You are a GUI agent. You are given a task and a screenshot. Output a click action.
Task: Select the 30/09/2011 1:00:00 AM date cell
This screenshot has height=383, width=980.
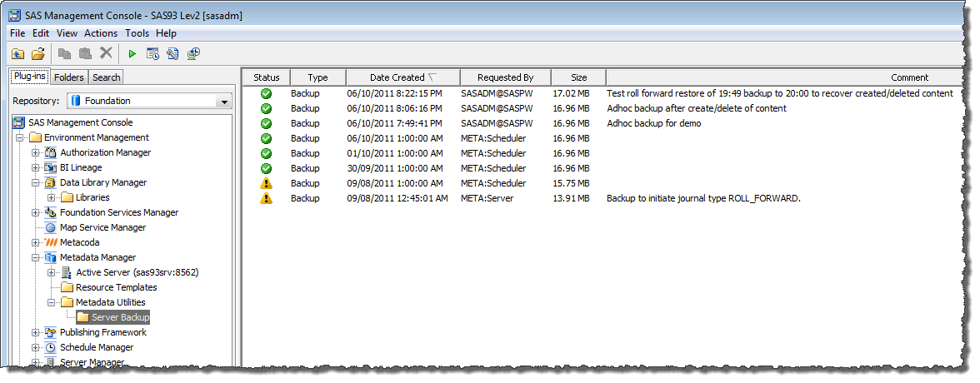(x=395, y=168)
